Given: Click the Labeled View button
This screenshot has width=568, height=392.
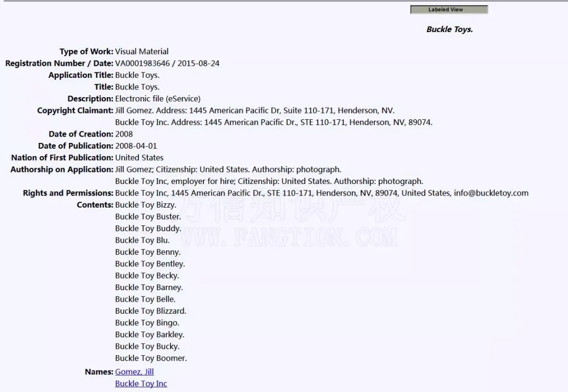Looking at the screenshot, I should click(x=449, y=10).
